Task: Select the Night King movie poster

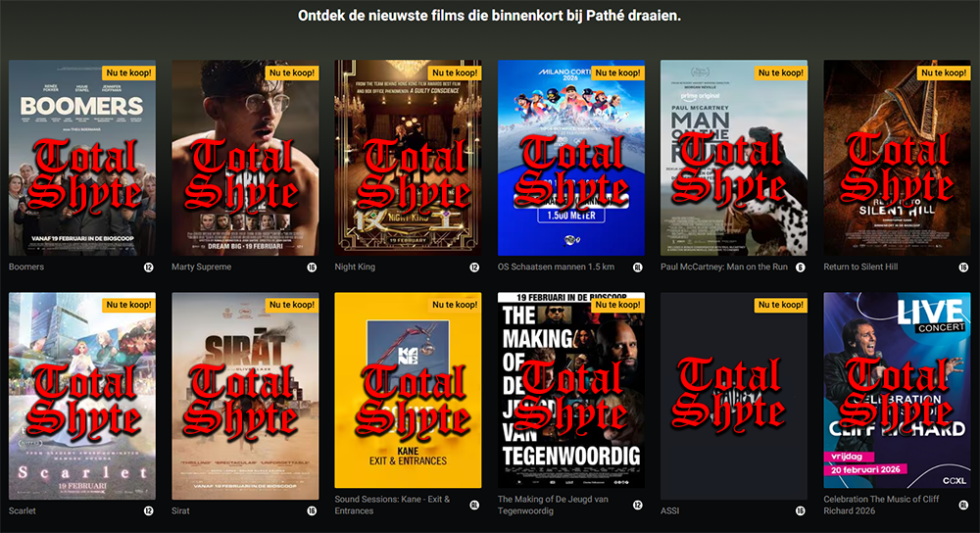Action: 408,158
